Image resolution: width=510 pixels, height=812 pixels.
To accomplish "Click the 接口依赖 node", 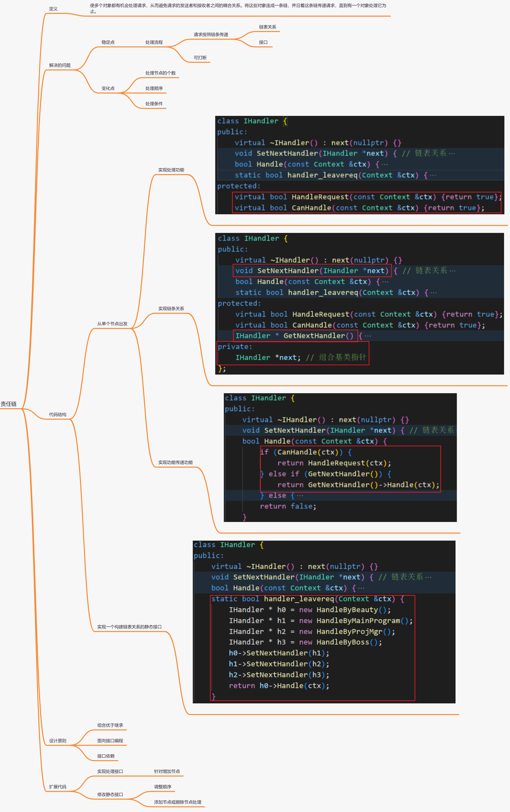I will click(106, 756).
